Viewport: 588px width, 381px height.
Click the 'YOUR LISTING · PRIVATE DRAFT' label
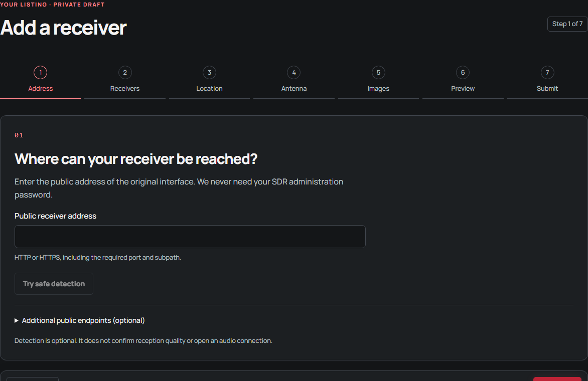(52, 5)
